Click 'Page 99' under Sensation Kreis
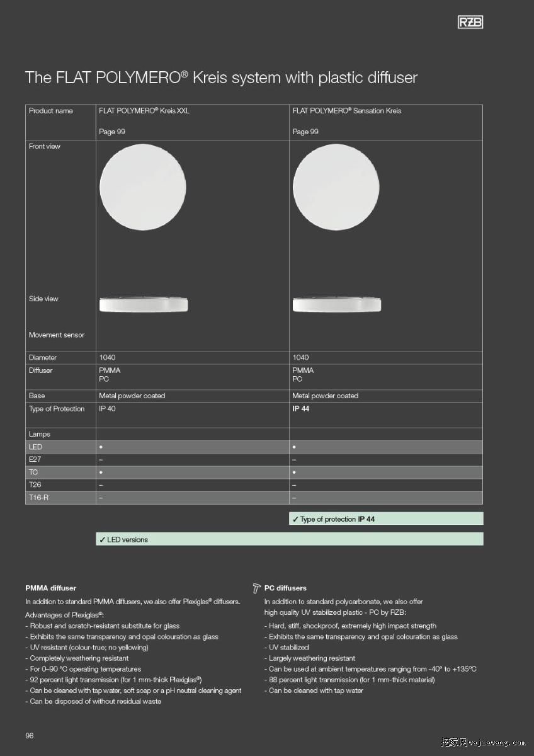Image resolution: width=534 pixels, height=756 pixels. 305,132
